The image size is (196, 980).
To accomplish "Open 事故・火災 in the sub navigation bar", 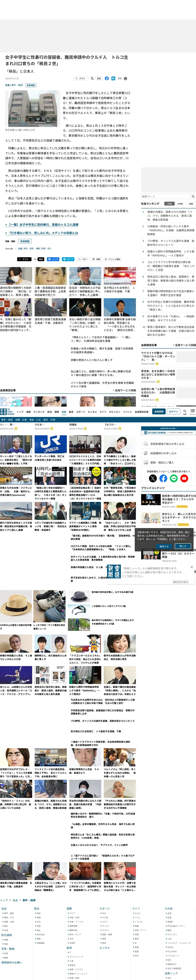I will tap(35, 420).
